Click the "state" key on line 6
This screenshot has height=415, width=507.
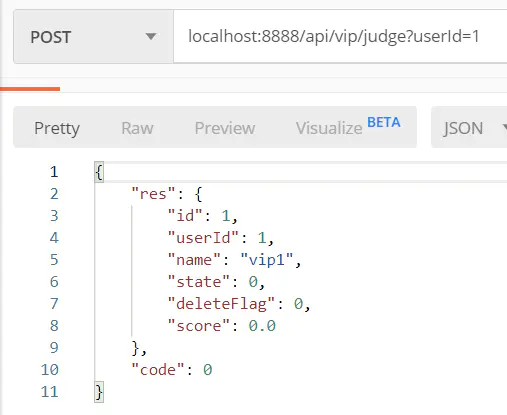click(199, 282)
